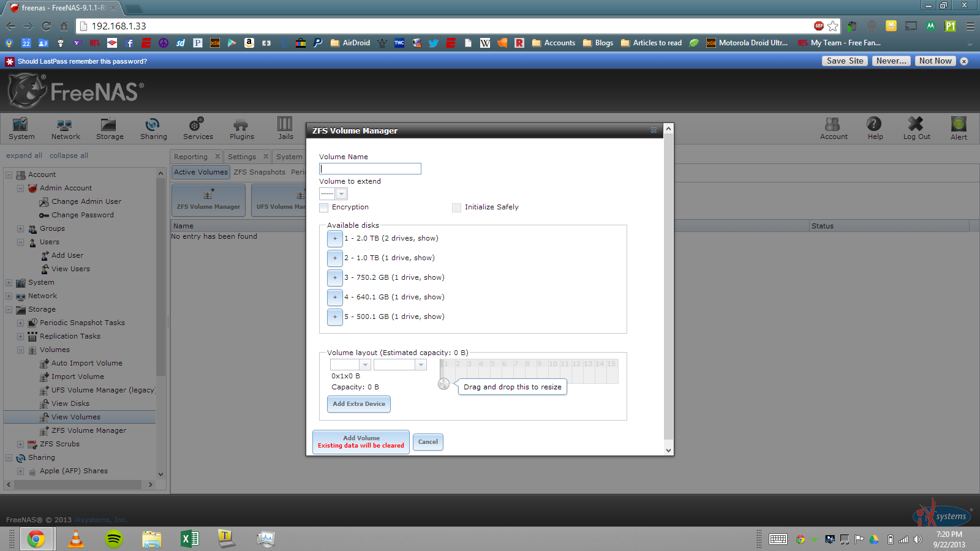Viewport: 980px width, 551px height.
Task: Open the Storage toolbar icon
Action: click(x=110, y=128)
